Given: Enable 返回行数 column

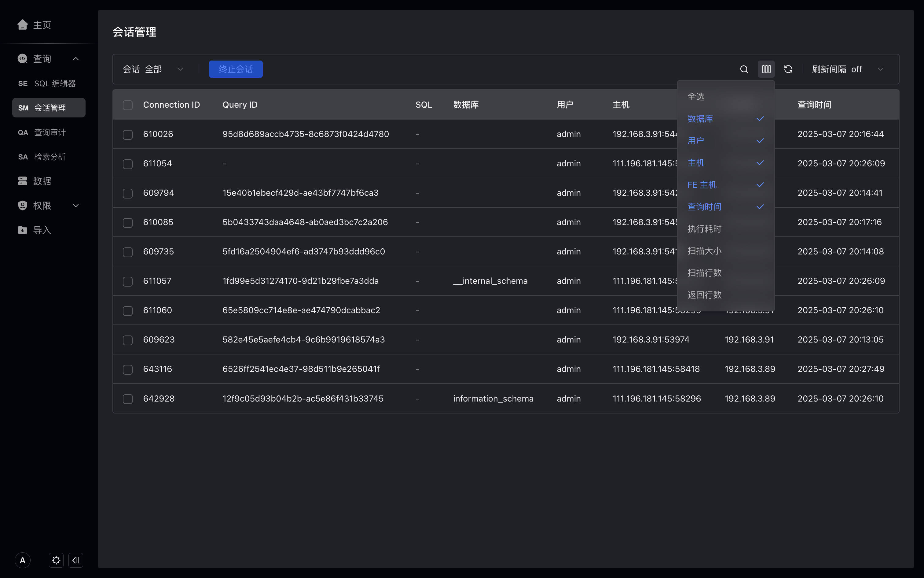Looking at the screenshot, I should coord(726,295).
